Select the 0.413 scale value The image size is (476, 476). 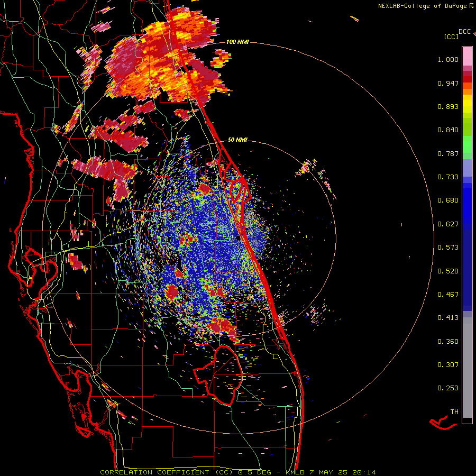point(448,318)
